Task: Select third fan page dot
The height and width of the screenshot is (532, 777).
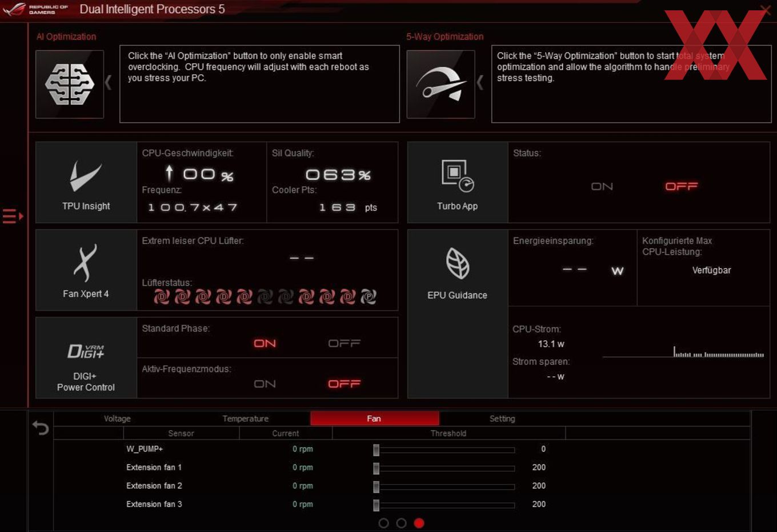Action: click(419, 523)
